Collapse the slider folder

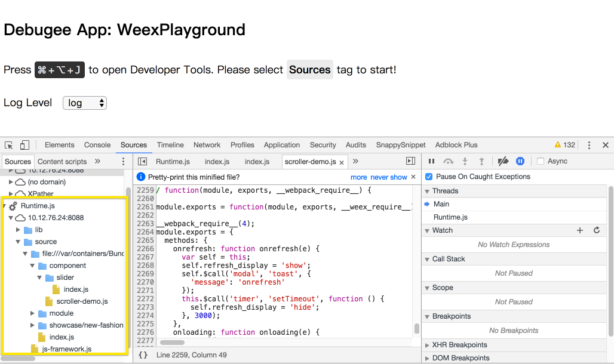point(39,277)
